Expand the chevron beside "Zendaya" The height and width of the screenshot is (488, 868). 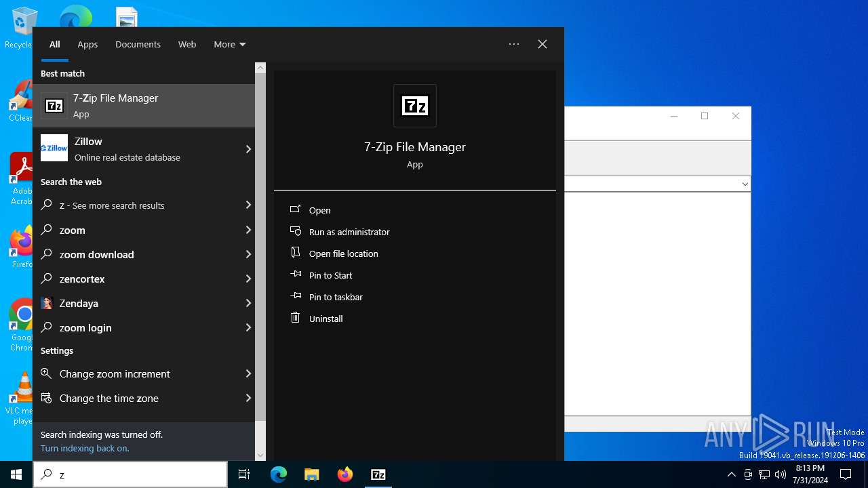pyautogui.click(x=248, y=303)
